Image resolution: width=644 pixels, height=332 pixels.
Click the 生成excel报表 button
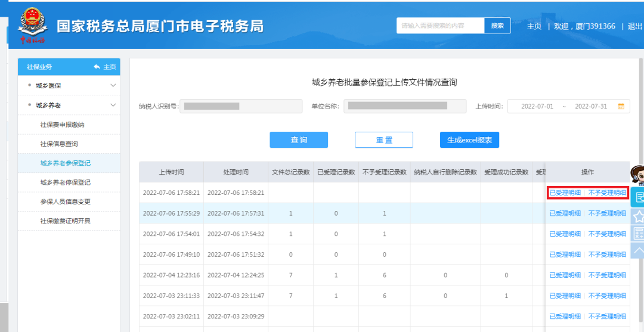click(469, 140)
